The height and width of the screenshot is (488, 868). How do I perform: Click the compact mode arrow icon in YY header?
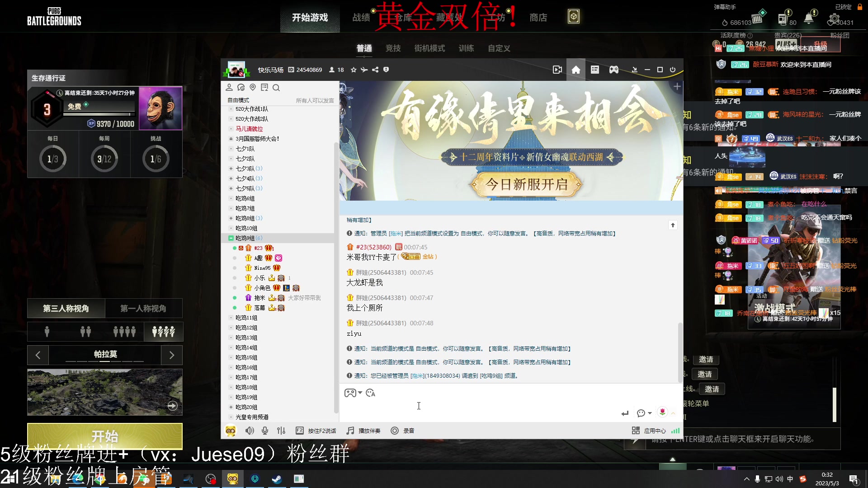pyautogui.click(x=634, y=70)
